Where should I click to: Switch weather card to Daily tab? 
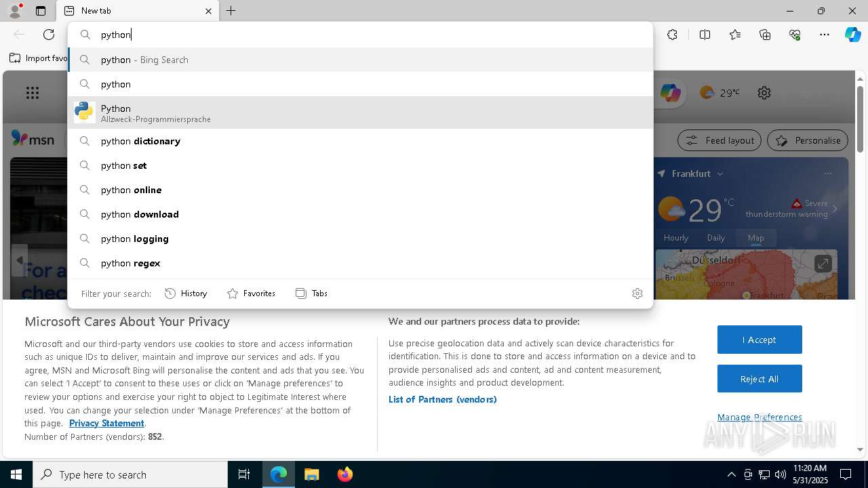click(716, 238)
